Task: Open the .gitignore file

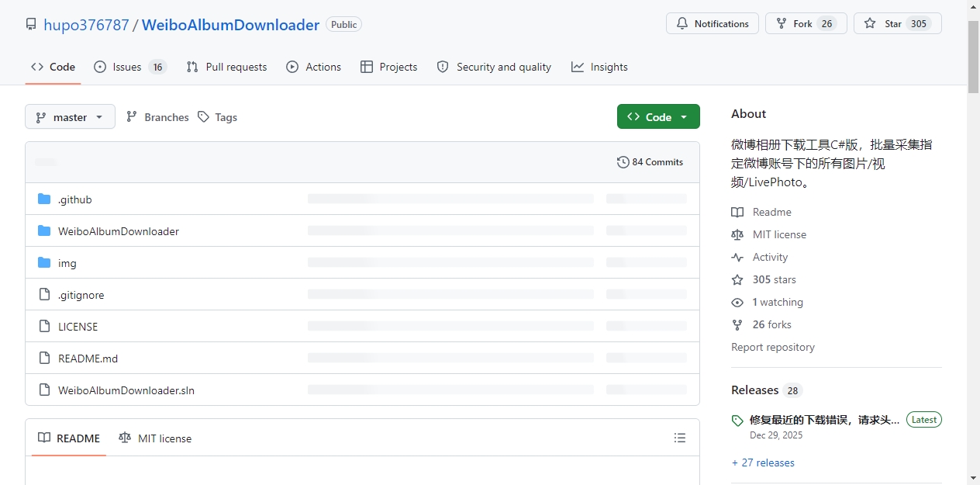Action: [x=81, y=295]
